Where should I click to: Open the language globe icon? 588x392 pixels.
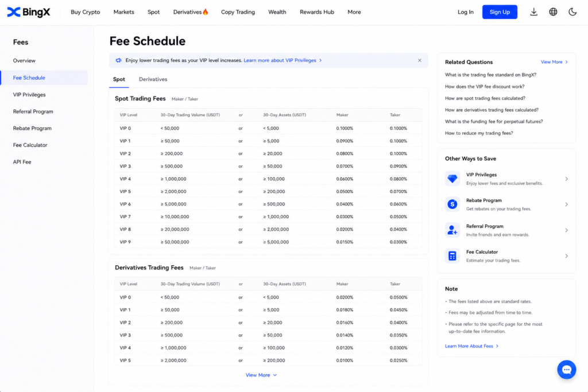[553, 12]
